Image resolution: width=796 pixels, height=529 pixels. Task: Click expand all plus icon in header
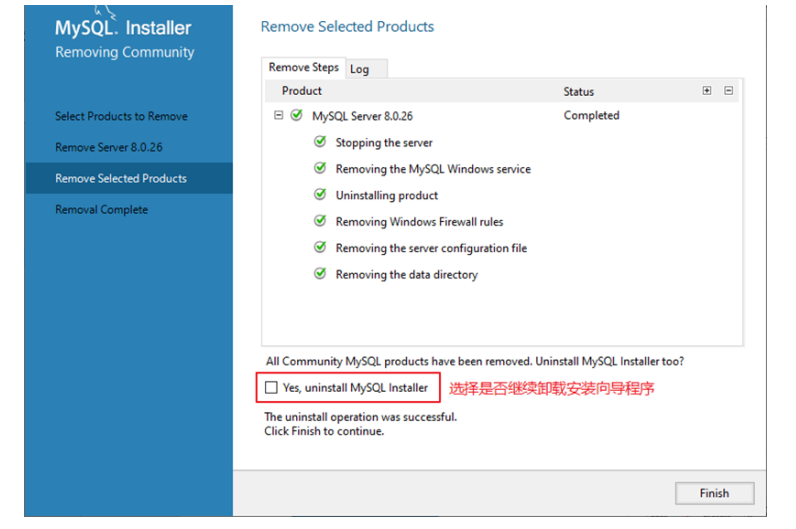[707, 90]
